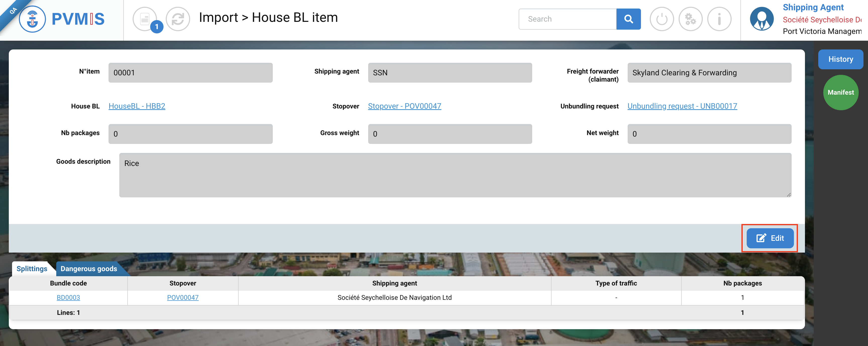Click the Shipping Agent user avatar
The image size is (868, 346).
762,19
